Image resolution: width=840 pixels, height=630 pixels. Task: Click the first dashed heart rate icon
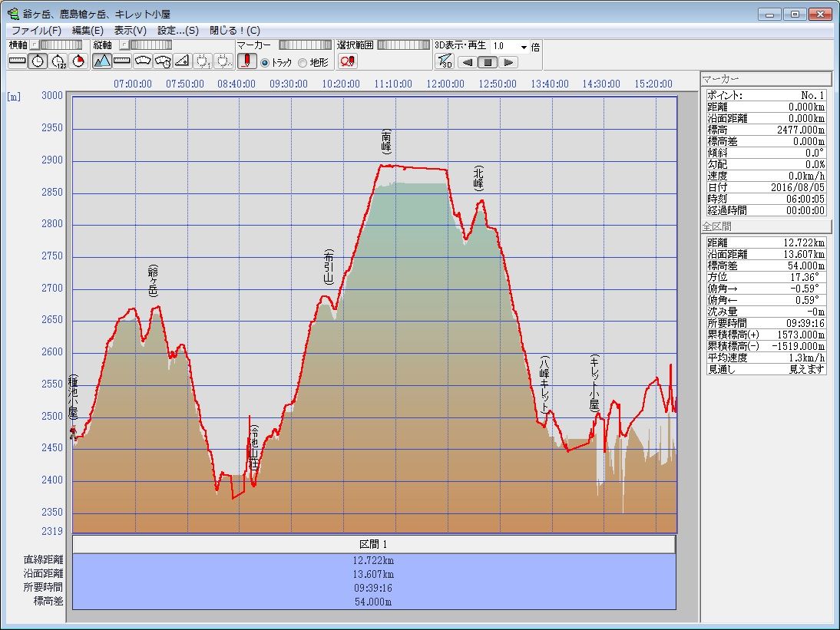pyautogui.click(x=203, y=61)
